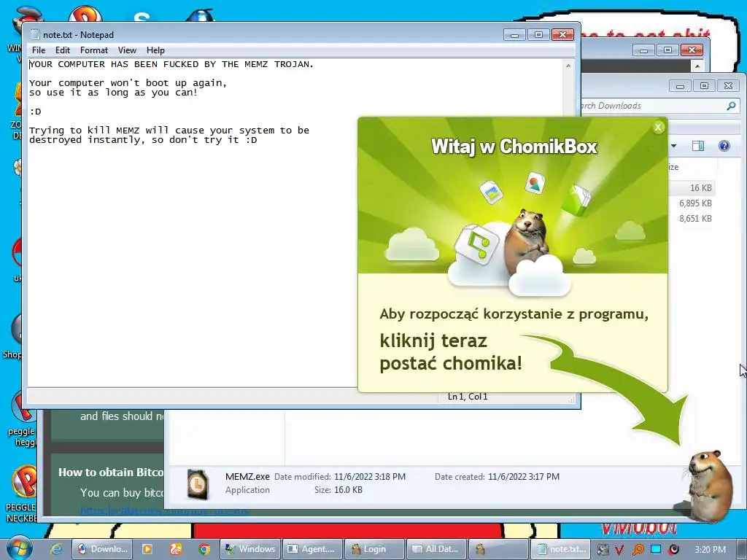Switch to the note.txt taskbar button
Viewport: 747px width, 560px height.
pos(561,549)
